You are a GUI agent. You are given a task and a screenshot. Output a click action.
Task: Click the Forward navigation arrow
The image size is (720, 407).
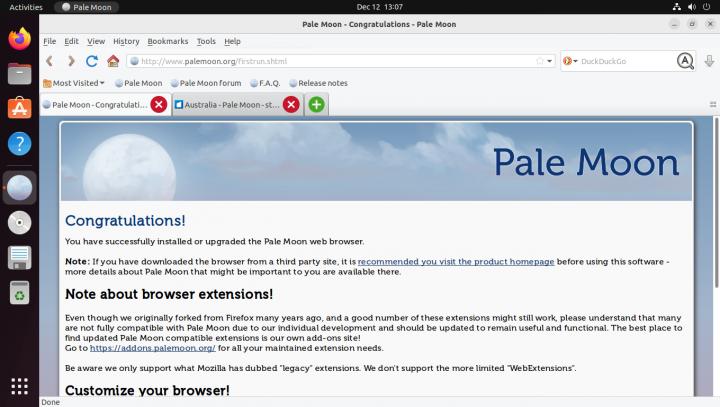[x=71, y=61]
